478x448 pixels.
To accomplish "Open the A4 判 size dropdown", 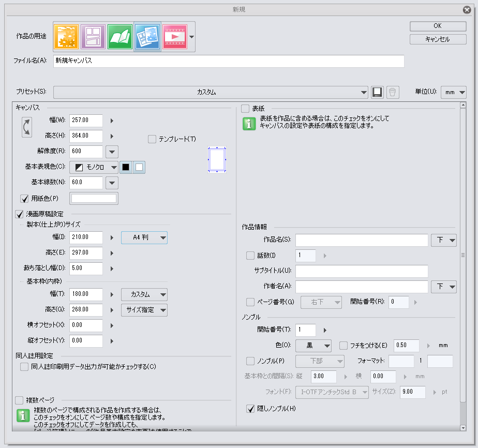I will click(x=144, y=238).
